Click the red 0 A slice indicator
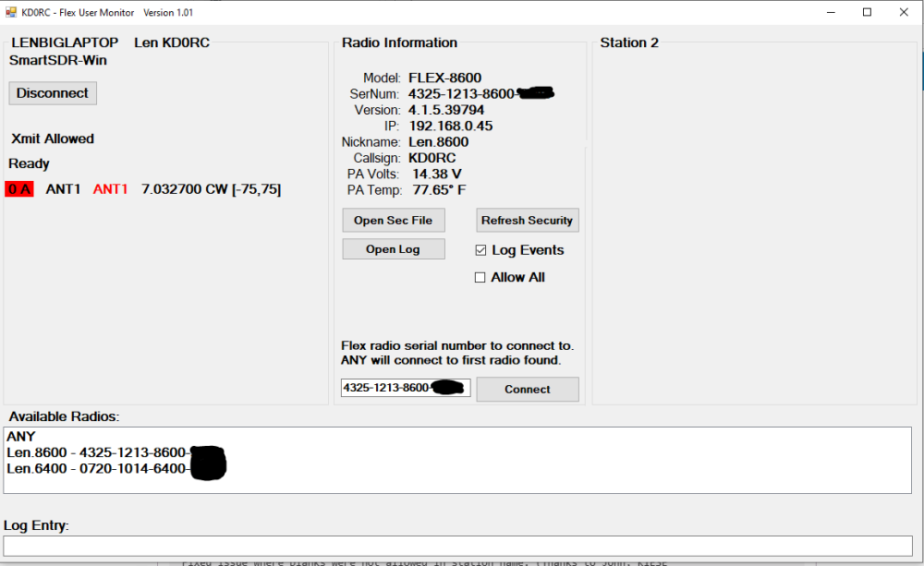The height and width of the screenshot is (566, 924). [19, 189]
